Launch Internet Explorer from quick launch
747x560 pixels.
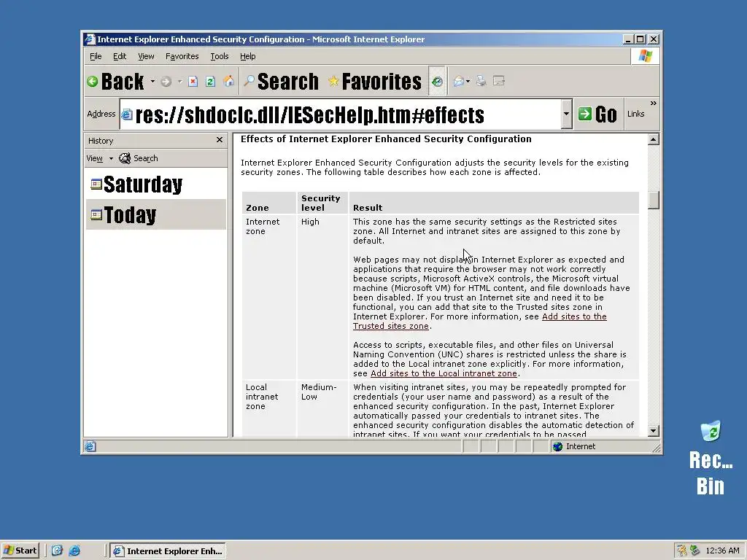(x=74, y=551)
